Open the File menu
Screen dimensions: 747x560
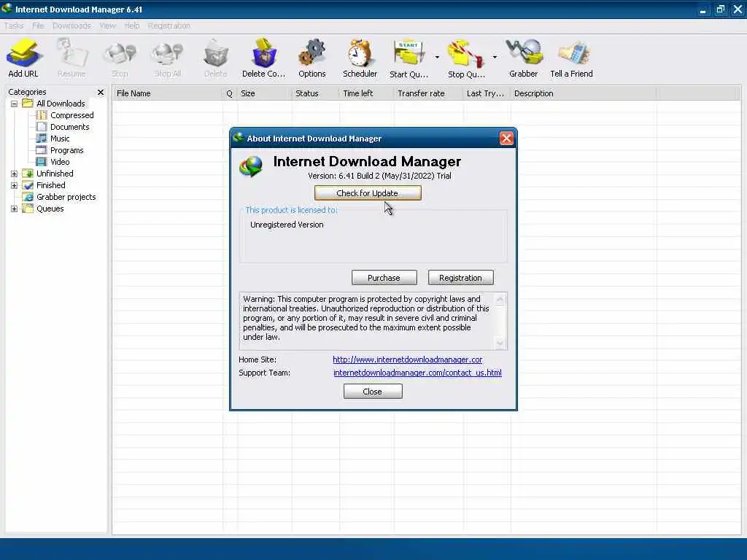pyautogui.click(x=38, y=26)
